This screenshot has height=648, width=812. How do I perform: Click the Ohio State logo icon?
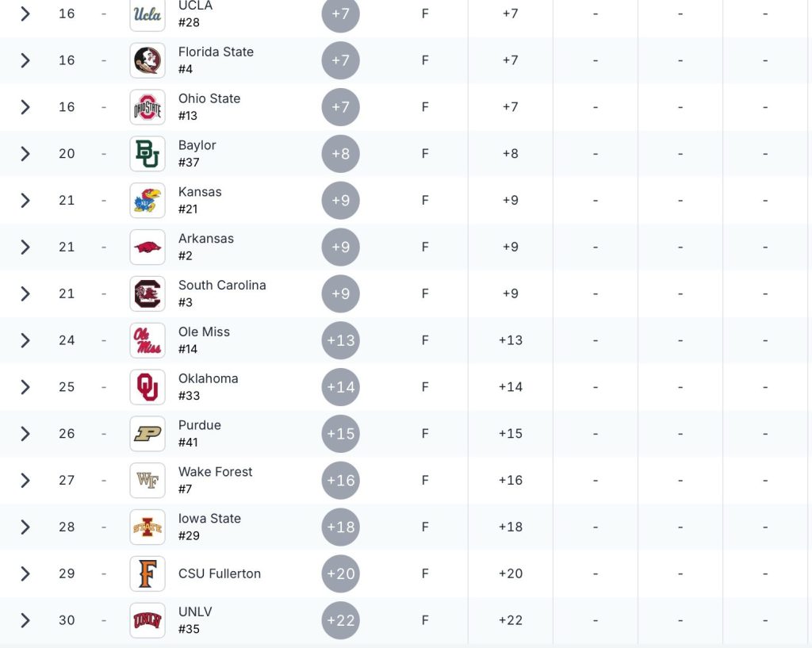point(147,107)
